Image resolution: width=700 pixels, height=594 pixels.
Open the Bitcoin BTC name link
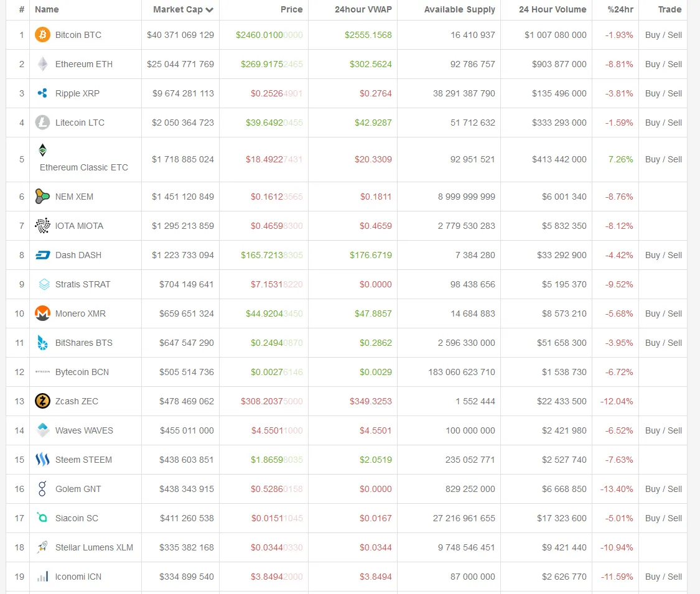(78, 35)
